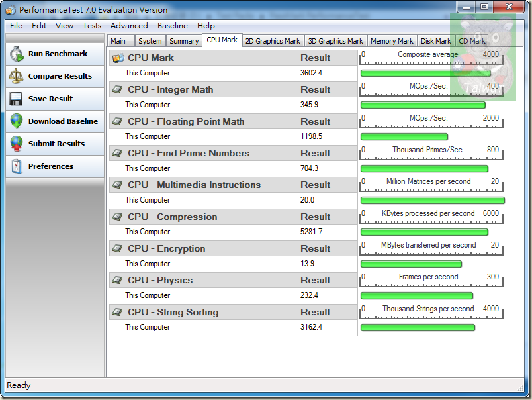Open Preferences
The image size is (532, 400).
55,166
